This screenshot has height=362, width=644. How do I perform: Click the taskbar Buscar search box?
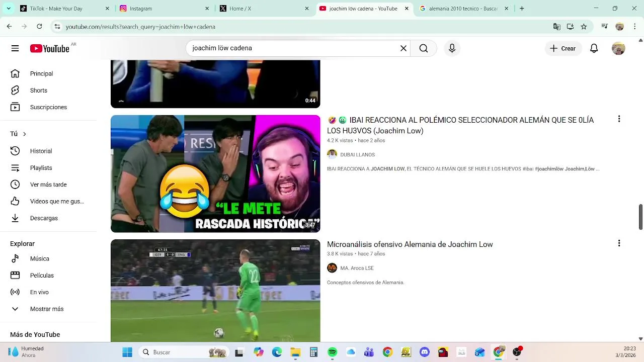point(185,352)
